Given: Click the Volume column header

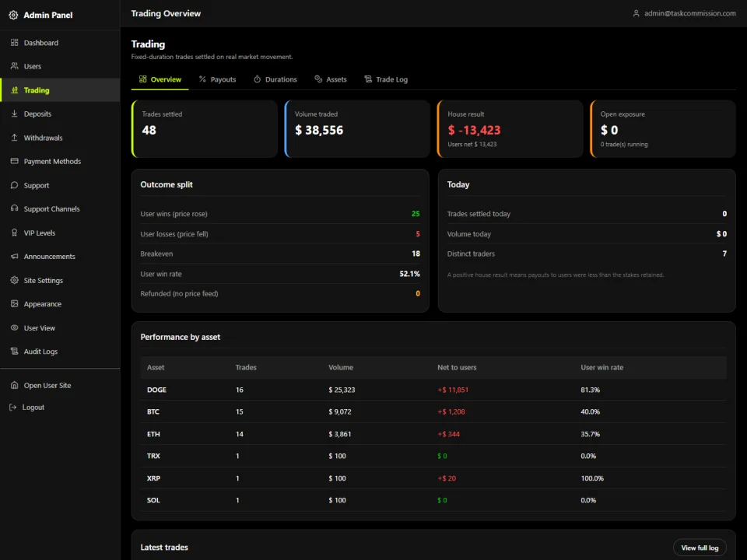Looking at the screenshot, I should tap(341, 367).
